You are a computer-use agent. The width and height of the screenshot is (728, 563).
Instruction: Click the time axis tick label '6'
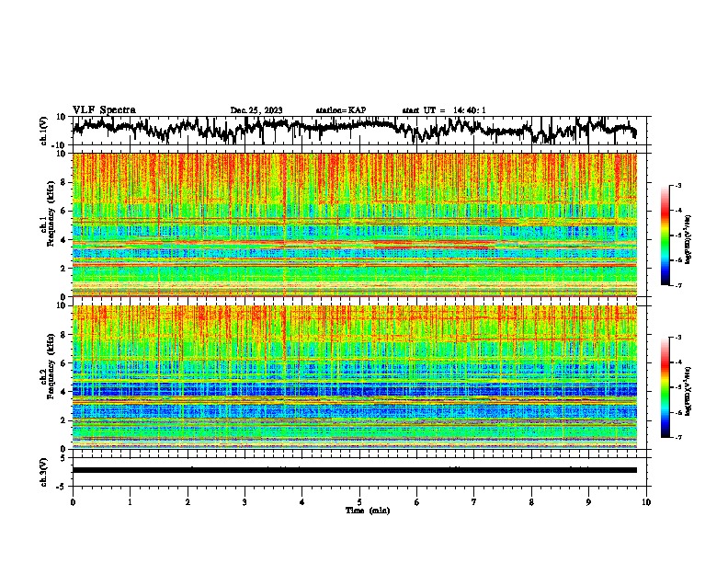[416, 502]
